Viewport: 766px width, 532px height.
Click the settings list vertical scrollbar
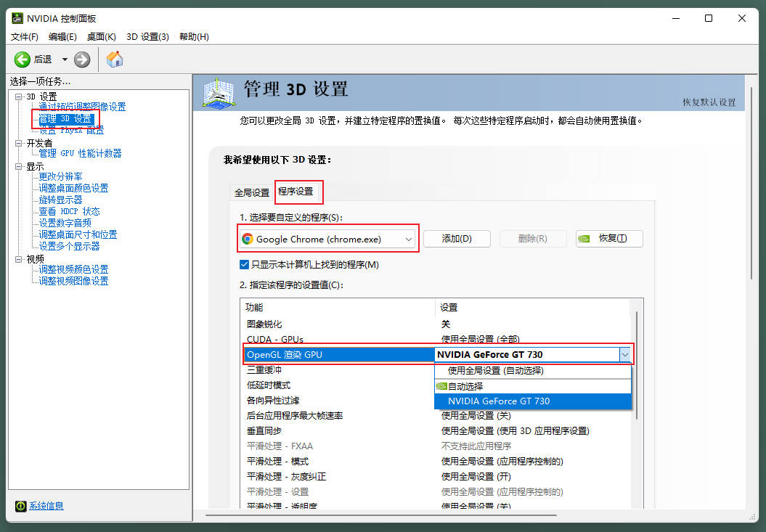tap(637, 363)
